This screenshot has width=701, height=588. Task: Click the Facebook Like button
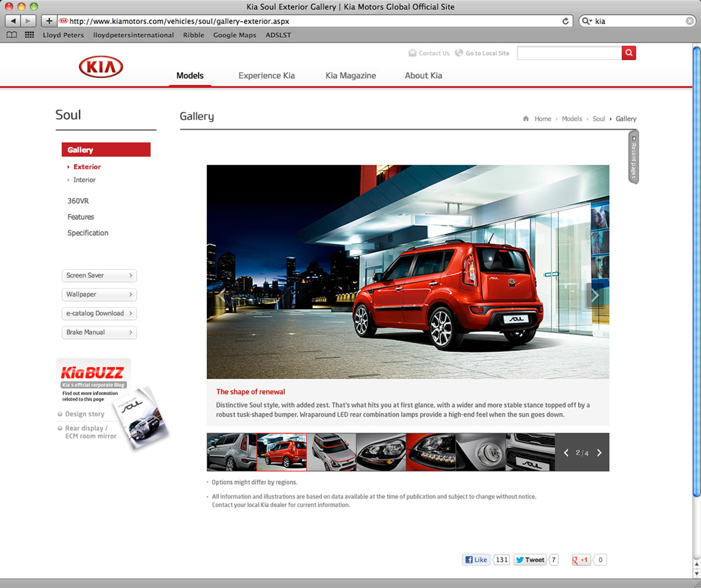tap(476, 559)
